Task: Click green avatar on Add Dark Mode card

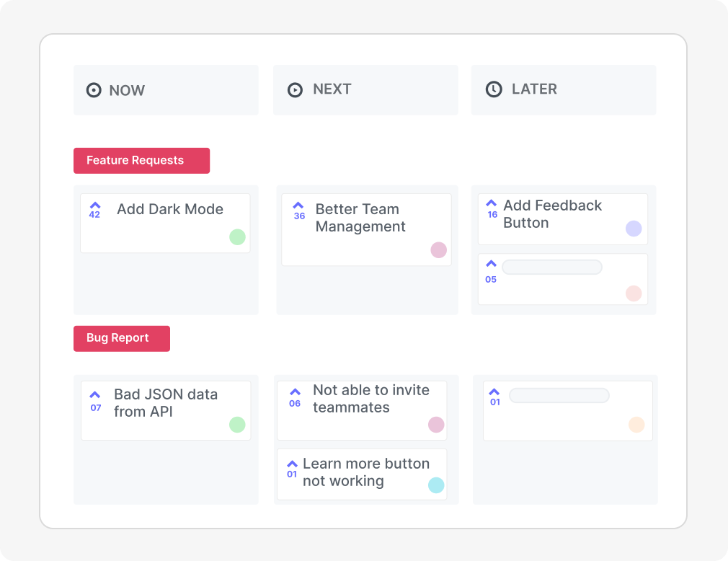Action: point(237,237)
